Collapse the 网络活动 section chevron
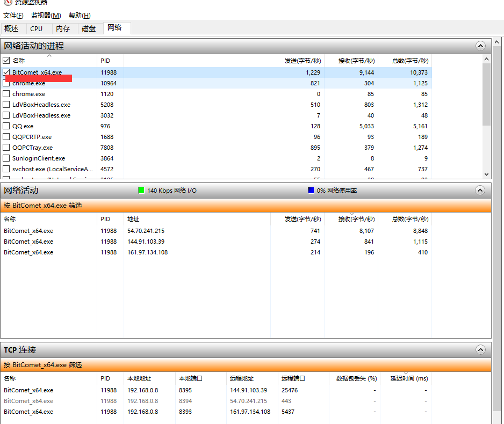The height and width of the screenshot is (424, 504). [x=480, y=190]
